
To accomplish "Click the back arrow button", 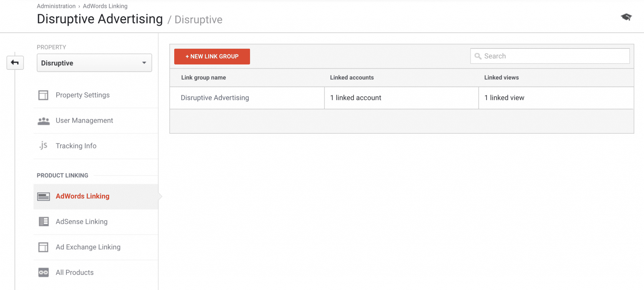I will 15,63.
